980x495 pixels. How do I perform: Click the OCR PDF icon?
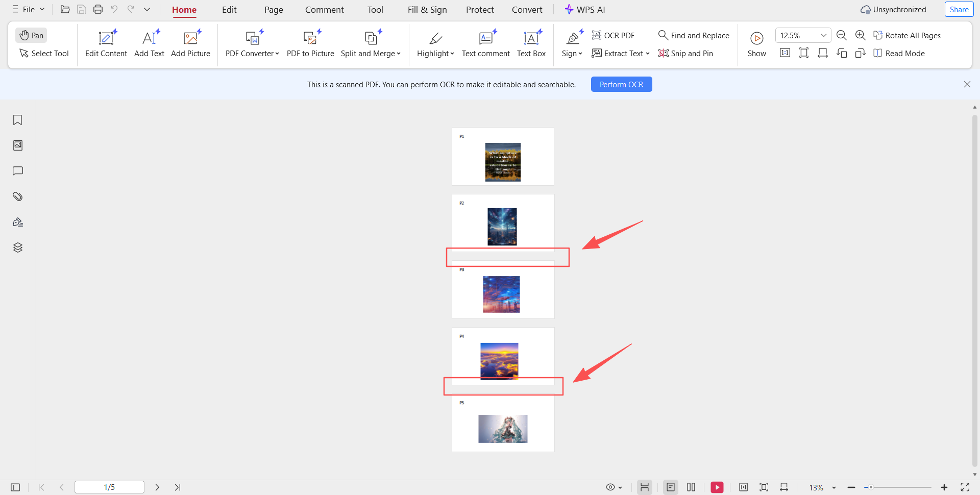(x=596, y=35)
